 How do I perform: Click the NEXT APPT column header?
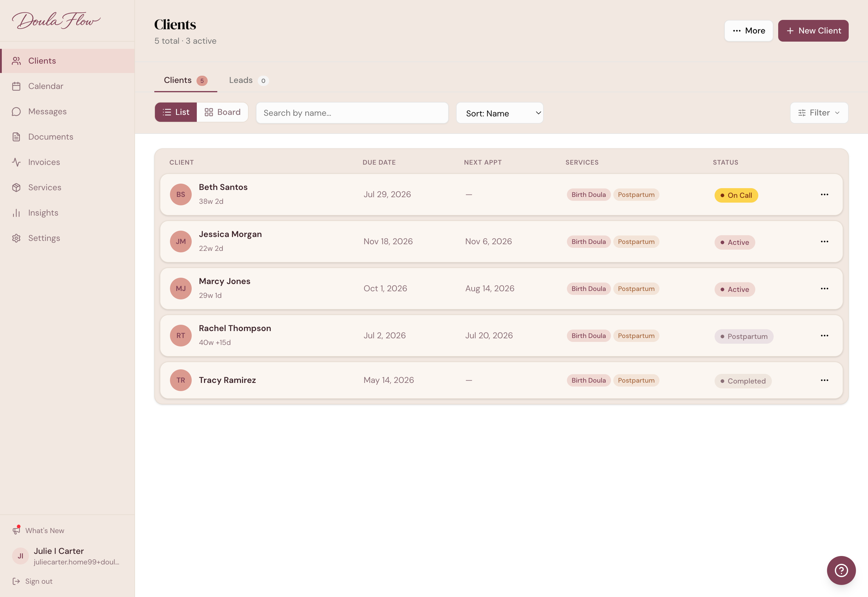[x=483, y=162]
